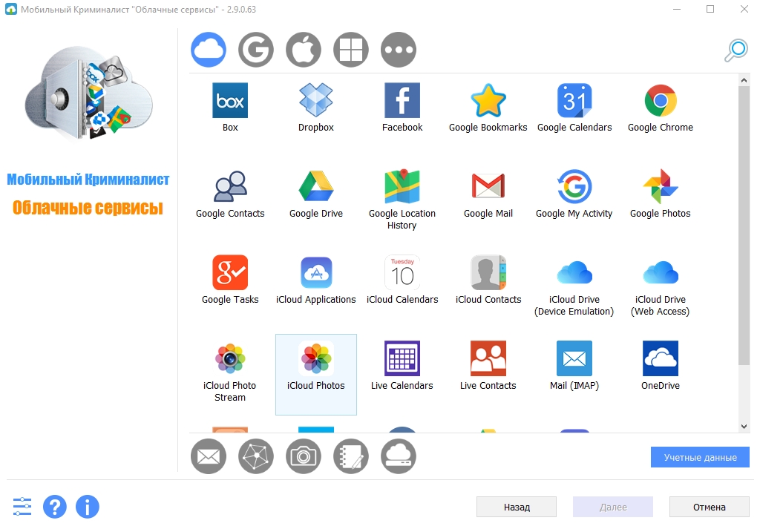Select iCloud Photo Stream service

230,358
